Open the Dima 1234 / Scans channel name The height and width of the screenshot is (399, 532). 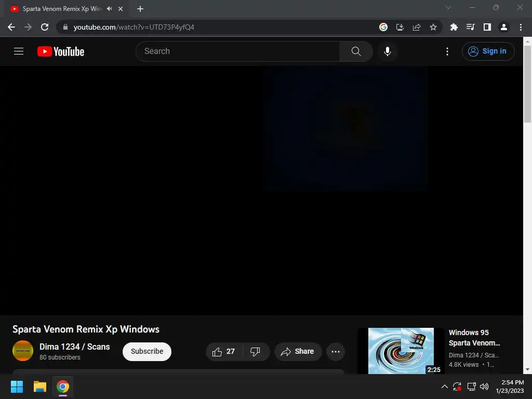point(75,347)
